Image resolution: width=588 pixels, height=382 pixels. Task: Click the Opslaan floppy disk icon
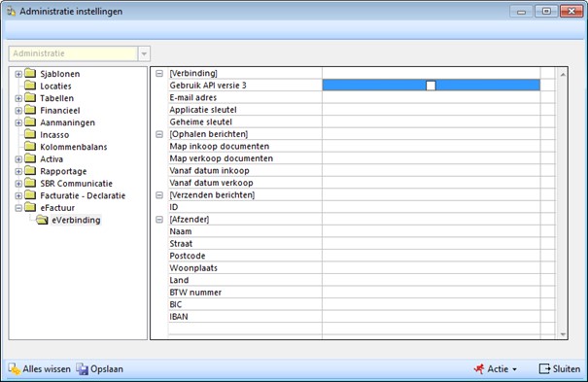click(x=82, y=369)
